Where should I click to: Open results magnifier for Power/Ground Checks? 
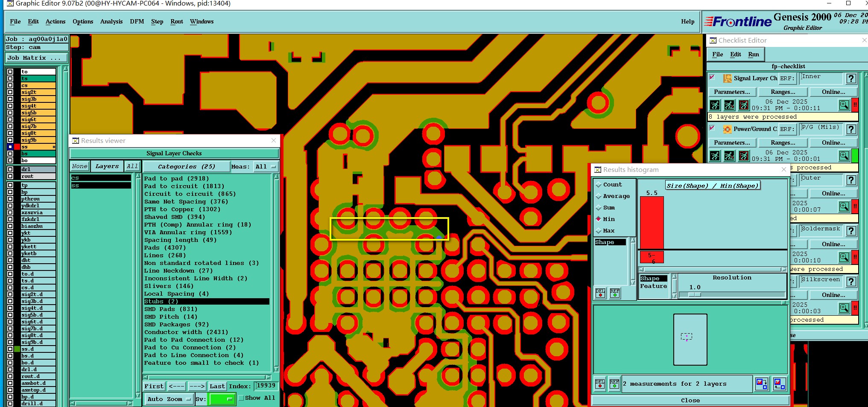click(844, 156)
